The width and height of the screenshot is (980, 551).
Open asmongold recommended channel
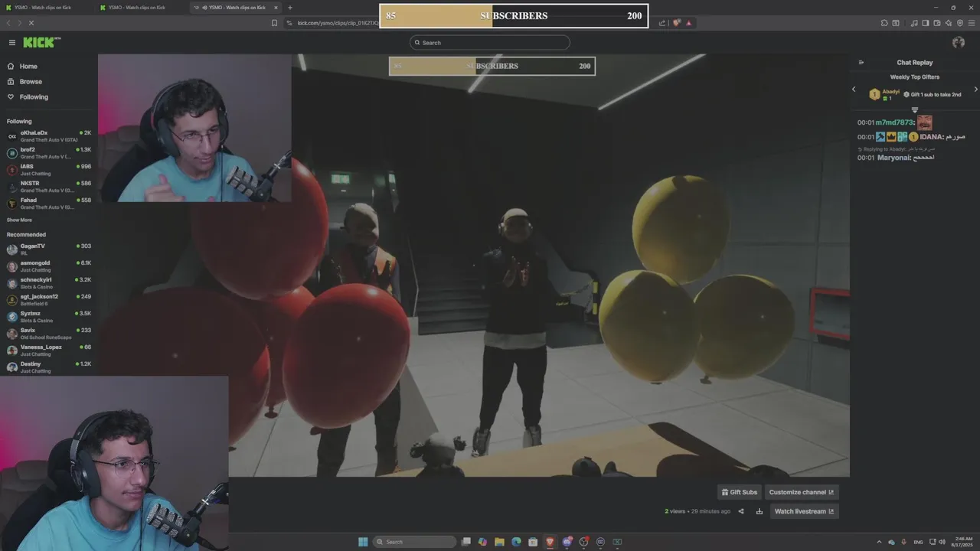(x=49, y=266)
